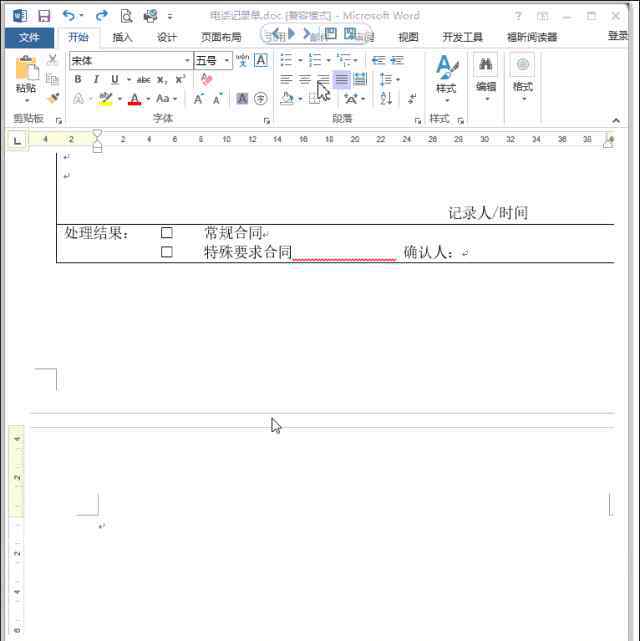Save the document with the floppy disk icon

pyautogui.click(x=44, y=16)
